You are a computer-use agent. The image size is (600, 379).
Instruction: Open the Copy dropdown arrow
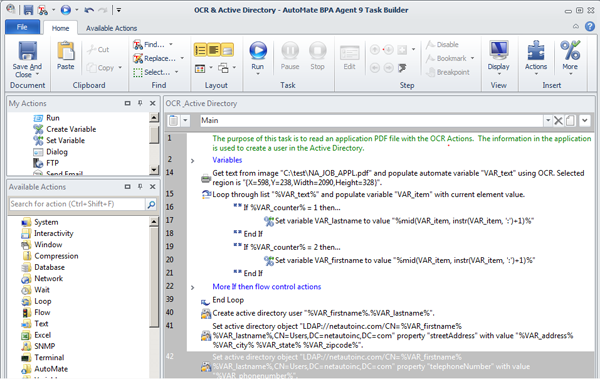[x=120, y=68]
